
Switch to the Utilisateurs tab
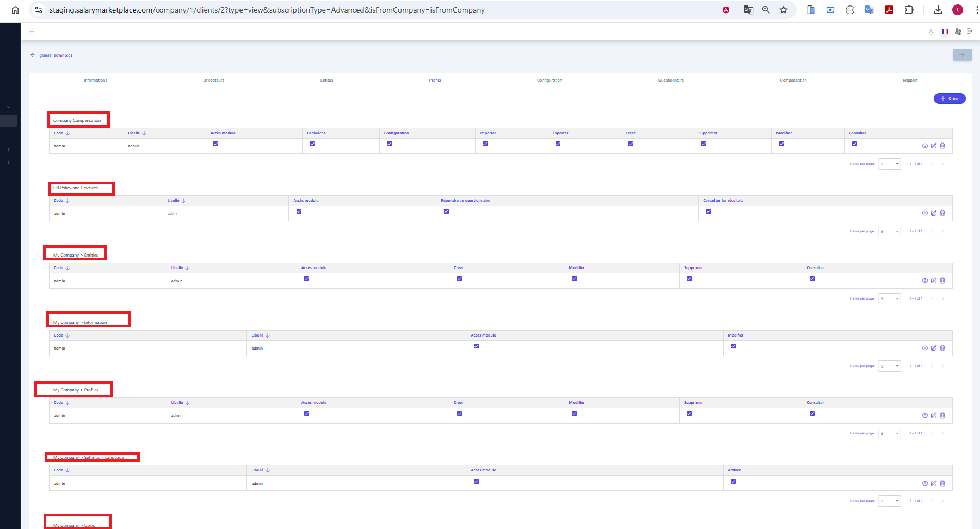pos(213,80)
